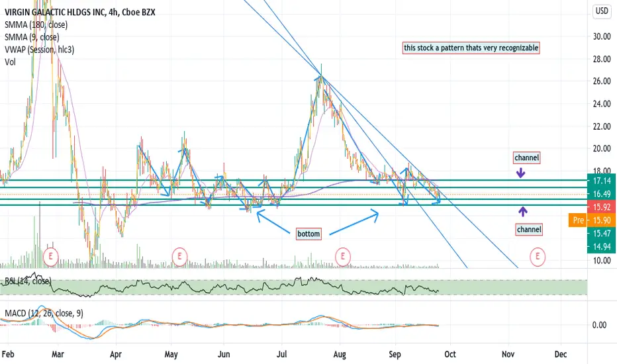617x364 pixels.
Task: Click the 'bottom' text annotation
Action: point(308,234)
